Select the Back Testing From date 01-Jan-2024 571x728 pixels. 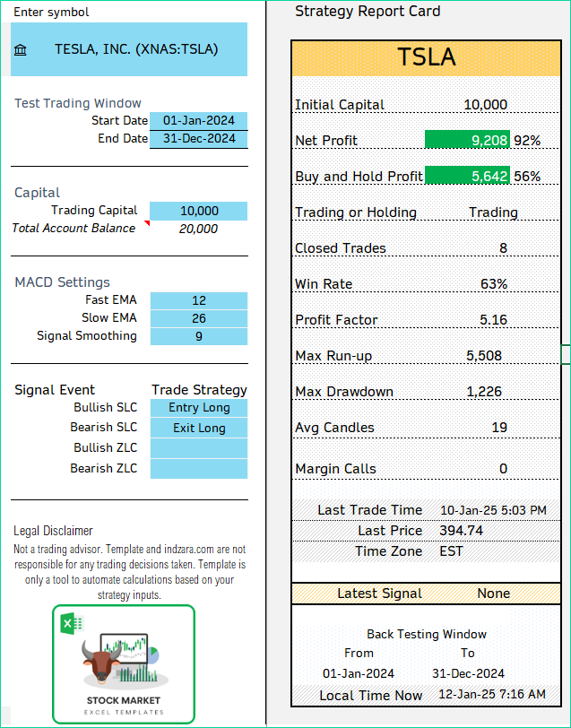[x=359, y=673]
